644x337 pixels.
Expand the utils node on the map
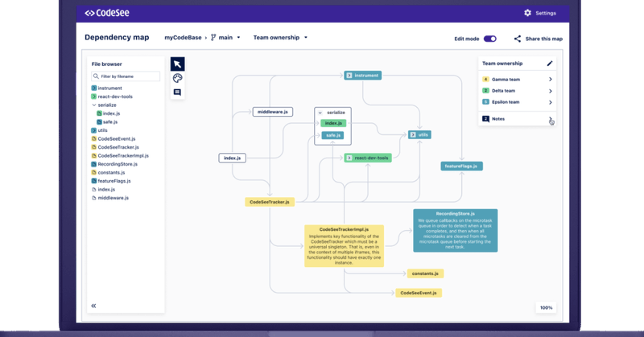click(x=413, y=134)
